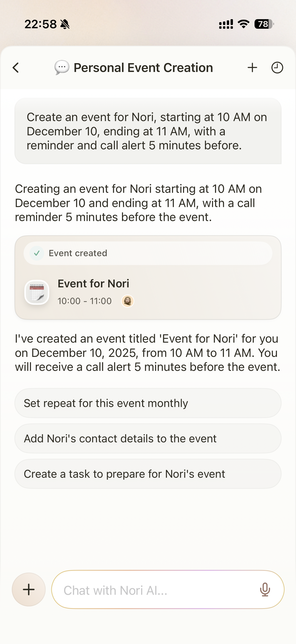Open chat history clock icon
296x644 pixels.
click(277, 68)
